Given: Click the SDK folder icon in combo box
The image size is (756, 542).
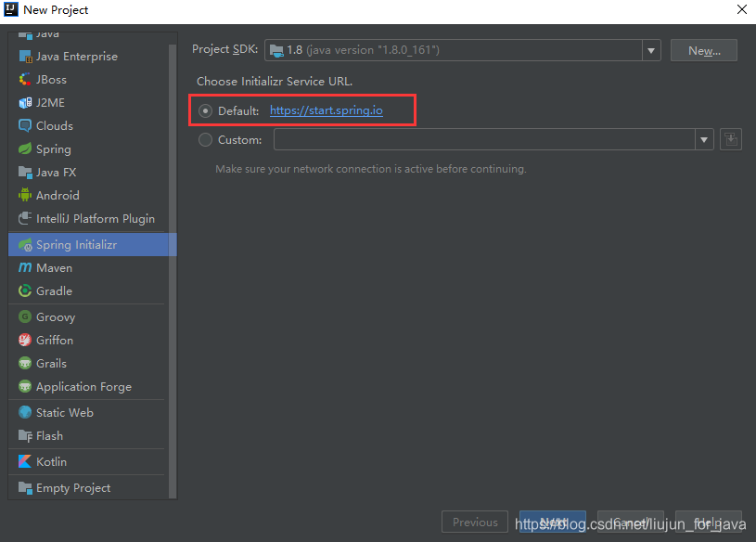Looking at the screenshot, I should pyautogui.click(x=276, y=50).
